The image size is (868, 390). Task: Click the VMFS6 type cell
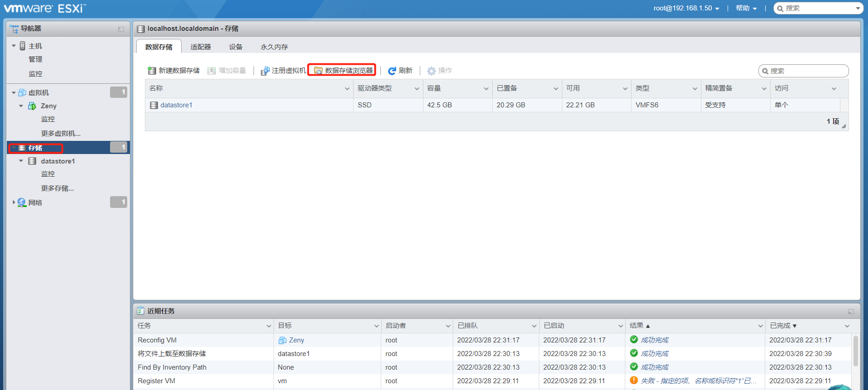pyautogui.click(x=666, y=105)
